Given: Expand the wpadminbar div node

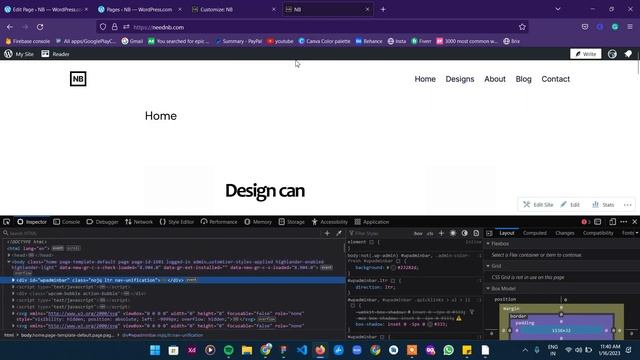Looking at the screenshot, I should pos(13,280).
